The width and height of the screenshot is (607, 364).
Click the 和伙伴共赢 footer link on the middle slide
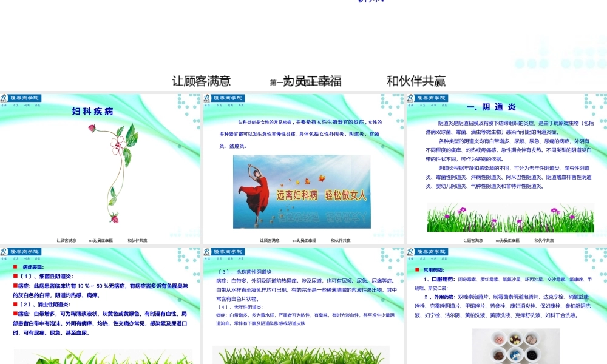tap(341, 239)
